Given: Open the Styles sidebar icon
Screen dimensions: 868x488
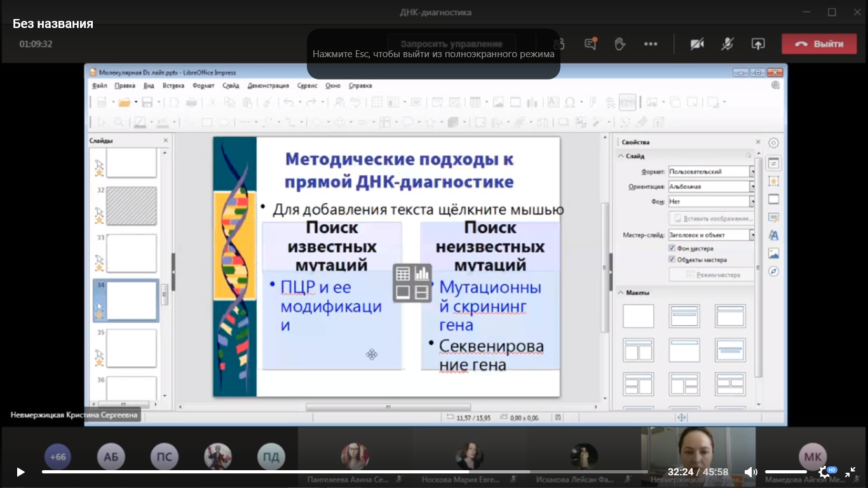Looking at the screenshot, I should [773, 235].
